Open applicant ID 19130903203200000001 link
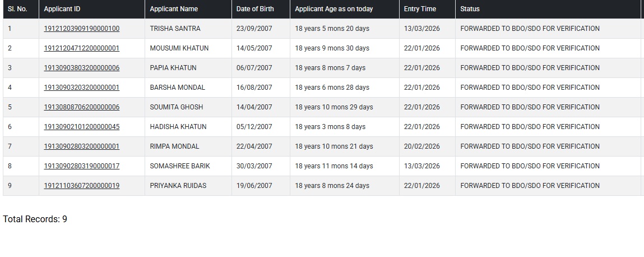 pos(81,88)
